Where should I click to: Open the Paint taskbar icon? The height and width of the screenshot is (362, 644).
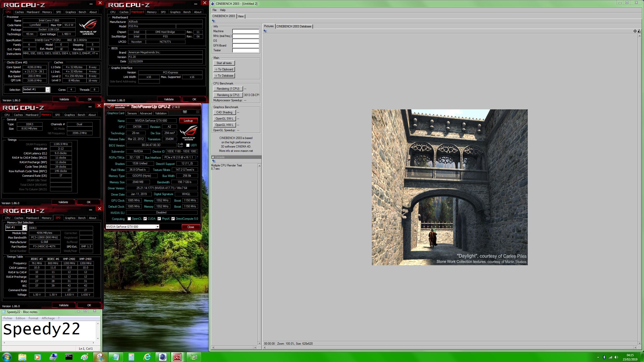(85, 357)
